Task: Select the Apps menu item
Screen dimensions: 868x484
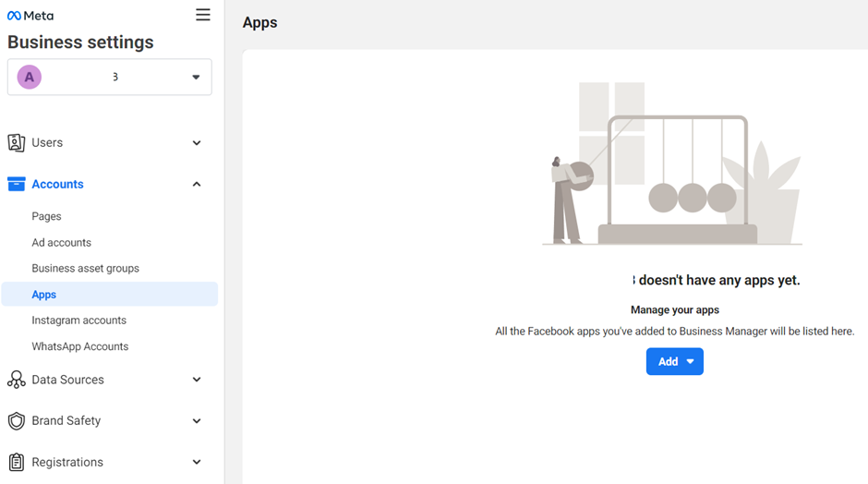Action: tap(110, 294)
